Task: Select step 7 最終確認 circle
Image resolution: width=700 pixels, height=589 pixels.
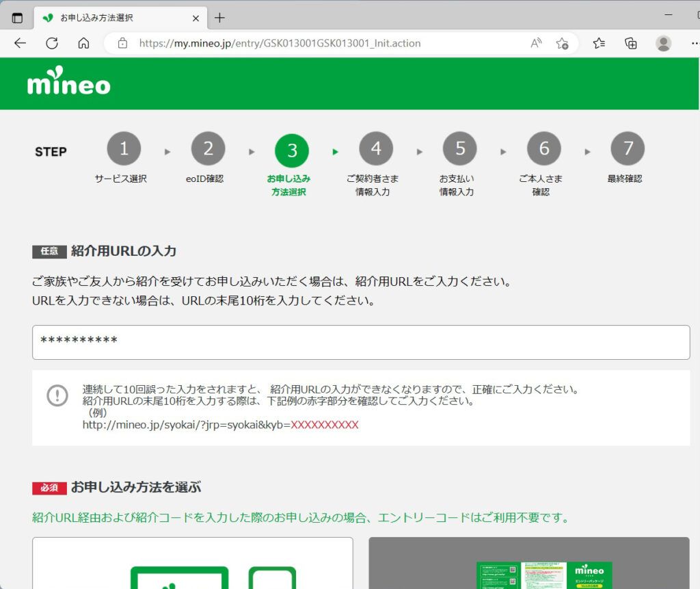Action: (628, 148)
